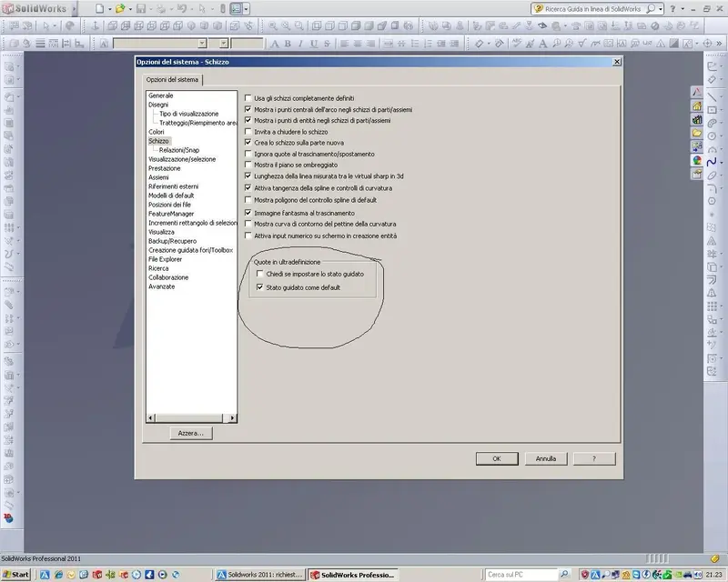
Task: Enable 'Invita a chiudere lo schizzo' checkbox
Action: (248, 131)
